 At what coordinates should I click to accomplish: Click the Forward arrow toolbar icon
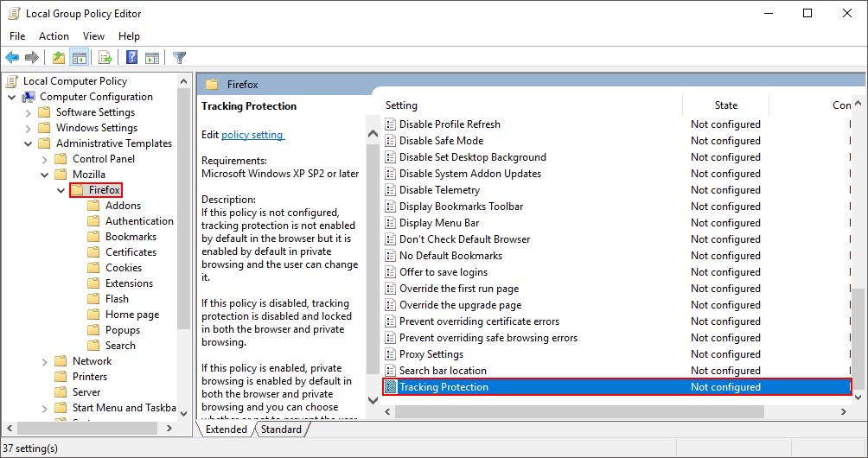(32, 57)
